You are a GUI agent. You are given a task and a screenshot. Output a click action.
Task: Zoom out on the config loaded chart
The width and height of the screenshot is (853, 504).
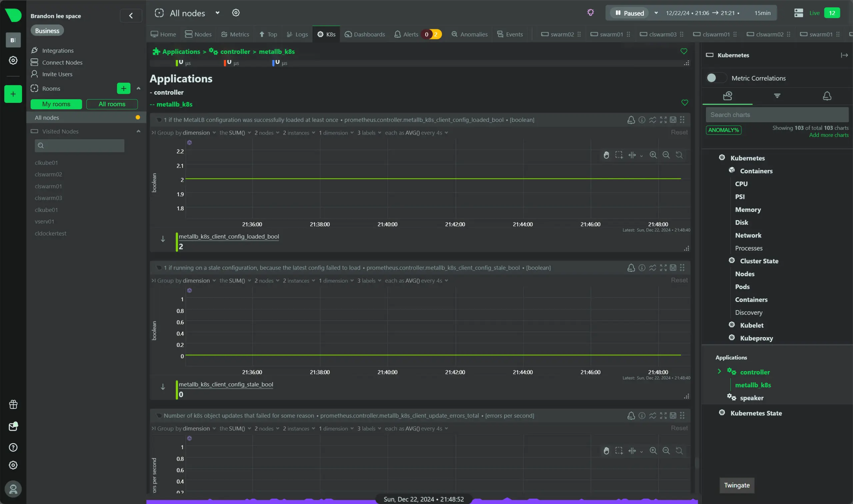[x=666, y=155]
